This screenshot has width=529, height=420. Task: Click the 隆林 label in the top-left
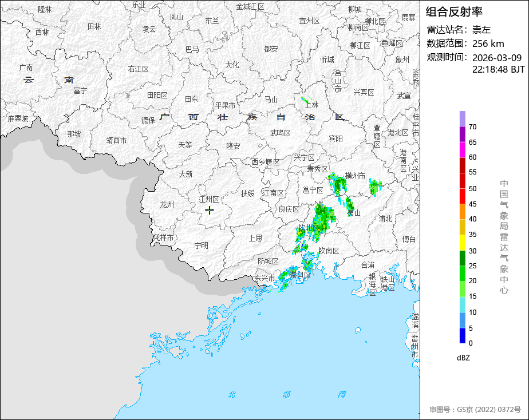click(x=45, y=9)
